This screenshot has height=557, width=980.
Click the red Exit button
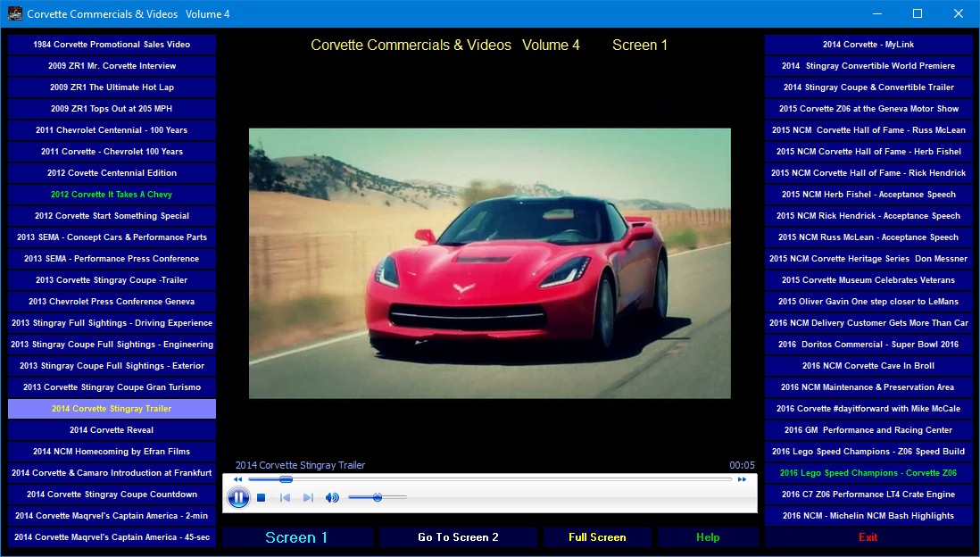point(868,537)
